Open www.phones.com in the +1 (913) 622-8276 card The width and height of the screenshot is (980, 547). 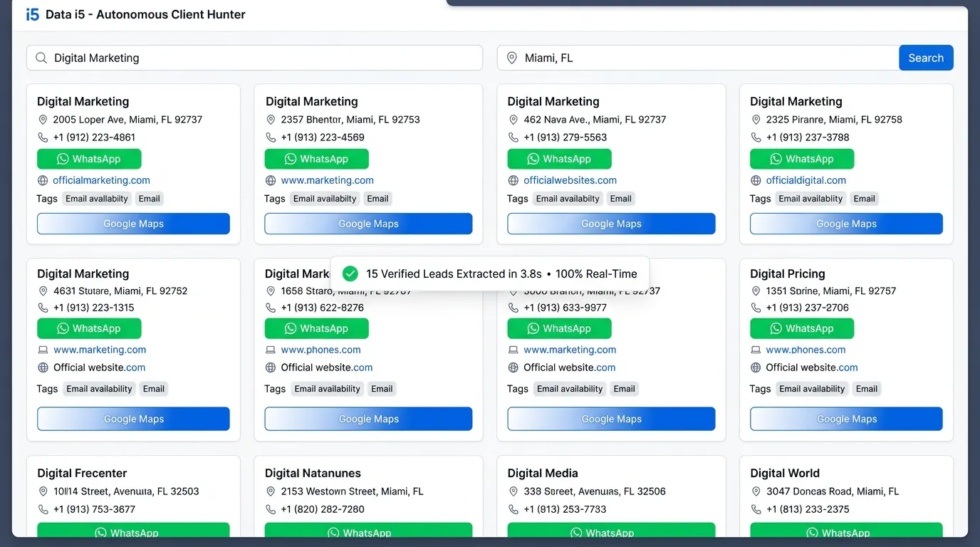tap(320, 350)
